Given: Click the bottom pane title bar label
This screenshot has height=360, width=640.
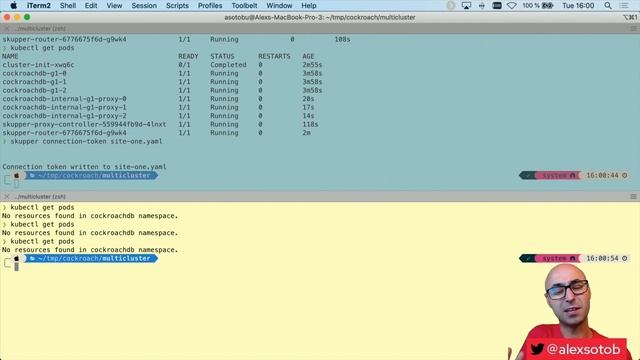Looking at the screenshot, I should pyautogui.click(x=40, y=196).
